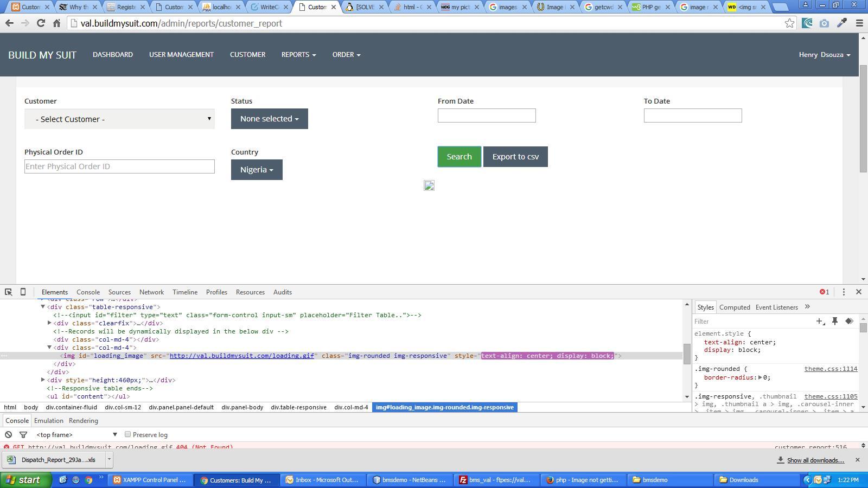Click the eyedropper extension icon
Viewport: 868px width, 488px height.
point(842,23)
